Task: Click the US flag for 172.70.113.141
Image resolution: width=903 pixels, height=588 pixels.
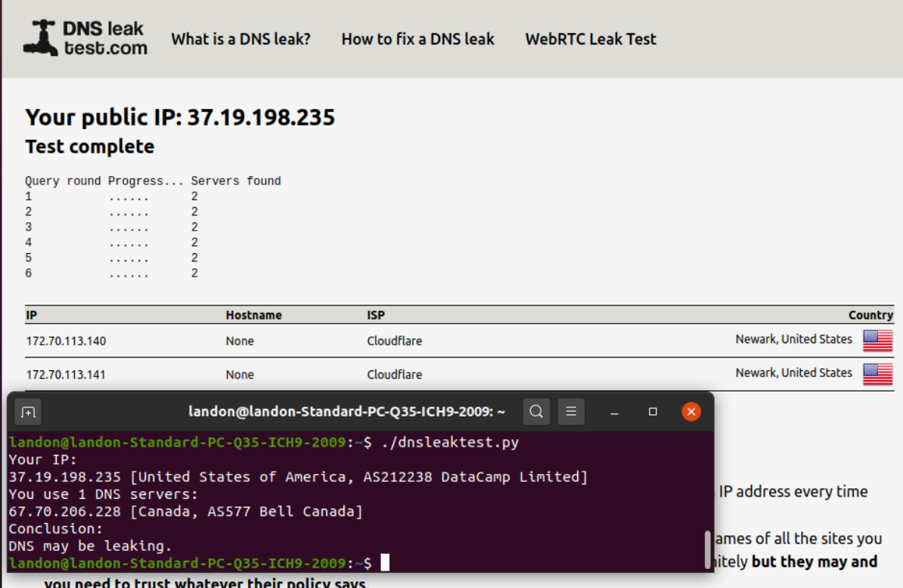Action: [877, 374]
